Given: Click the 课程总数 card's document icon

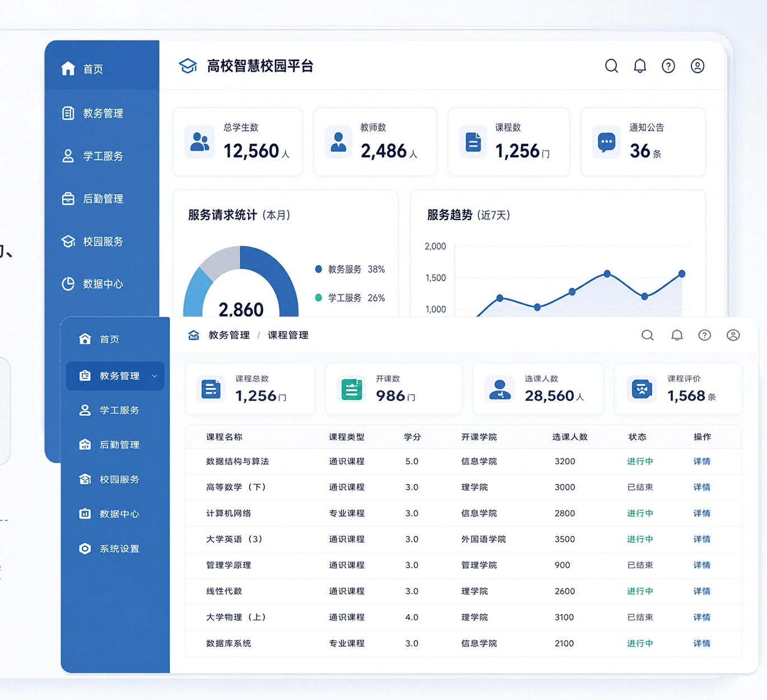Looking at the screenshot, I should click(211, 389).
